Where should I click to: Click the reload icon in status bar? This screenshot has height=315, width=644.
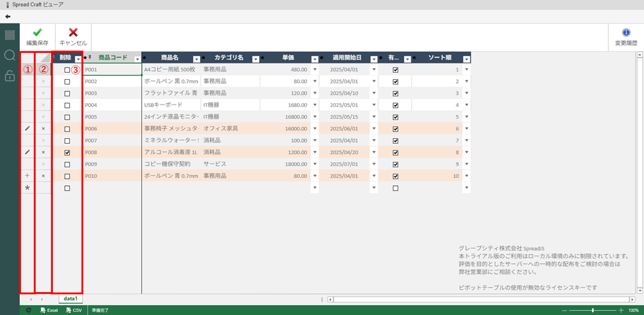(28, 310)
